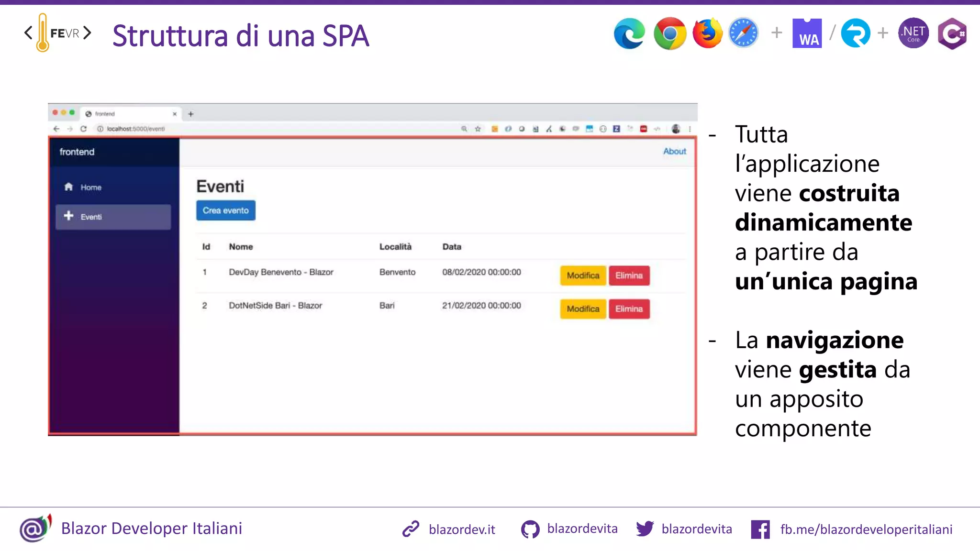Click Modifica for DotNetSide Bari - Blazor
This screenshot has height=551, width=980.
[x=583, y=309]
